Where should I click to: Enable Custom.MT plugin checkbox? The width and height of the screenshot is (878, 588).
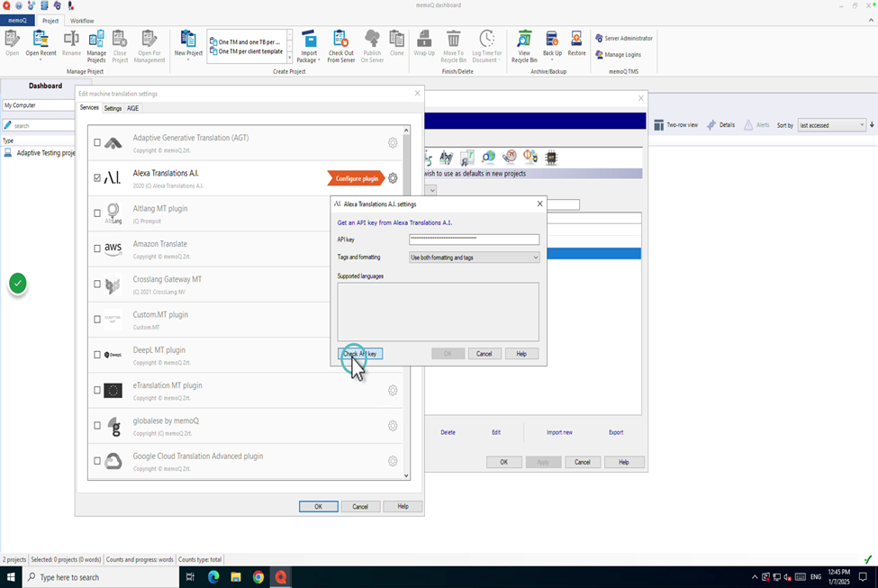[x=97, y=319]
